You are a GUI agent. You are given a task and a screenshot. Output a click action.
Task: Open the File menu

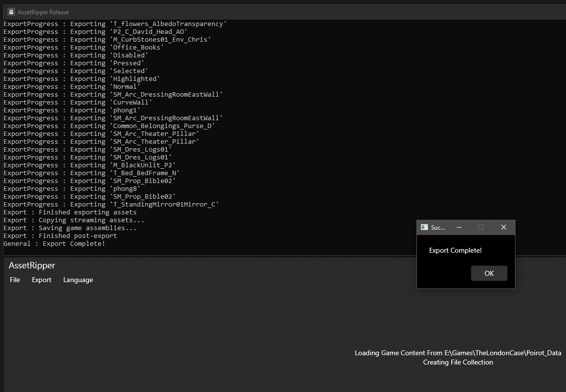point(15,280)
